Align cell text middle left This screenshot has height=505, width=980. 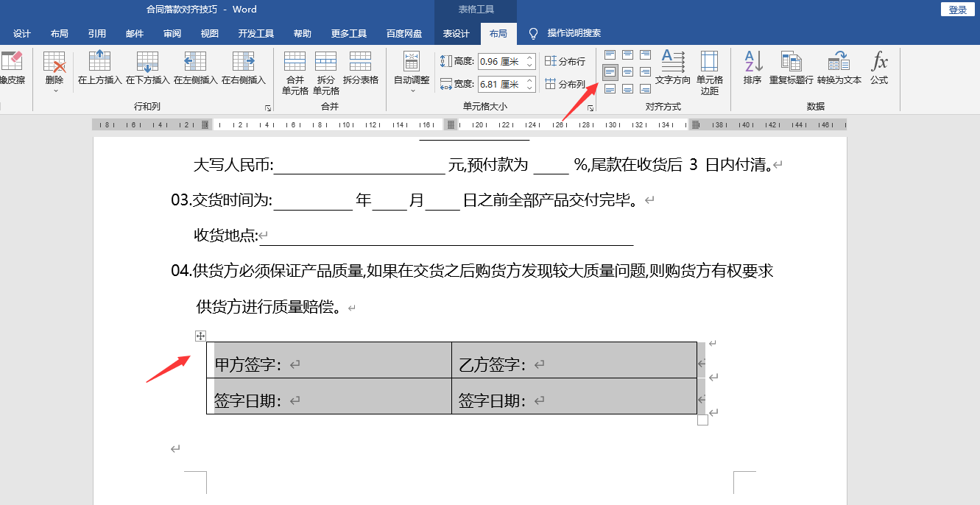(610, 72)
